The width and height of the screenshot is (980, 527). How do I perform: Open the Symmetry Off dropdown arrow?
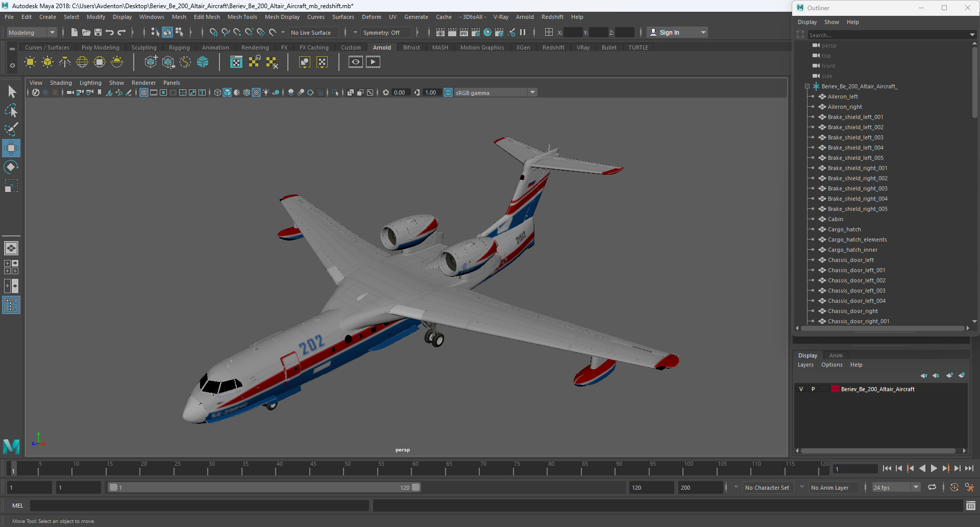coord(356,32)
